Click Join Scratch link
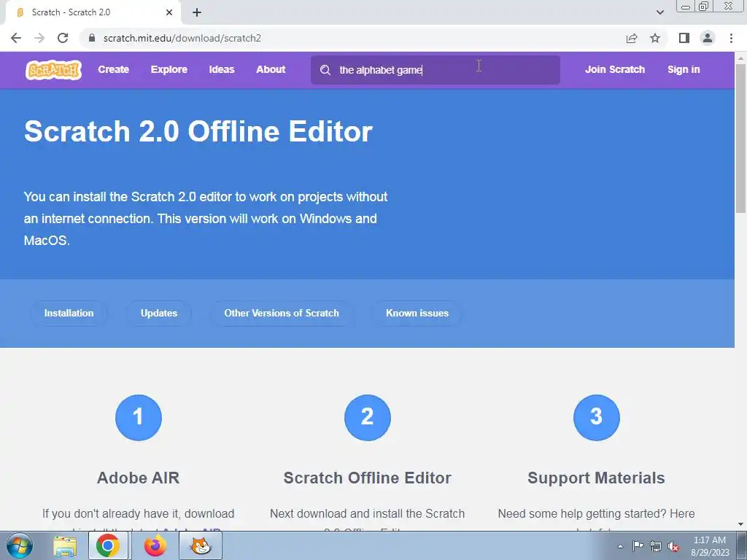747x560 pixels. [x=614, y=69]
